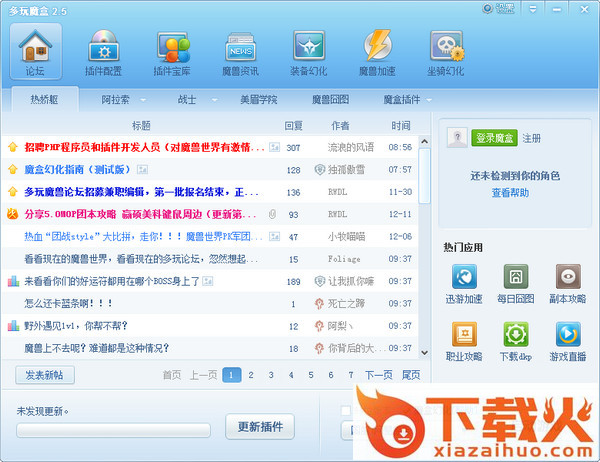Click the green 登录魔盒 login button
The image size is (600, 462).
(494, 138)
